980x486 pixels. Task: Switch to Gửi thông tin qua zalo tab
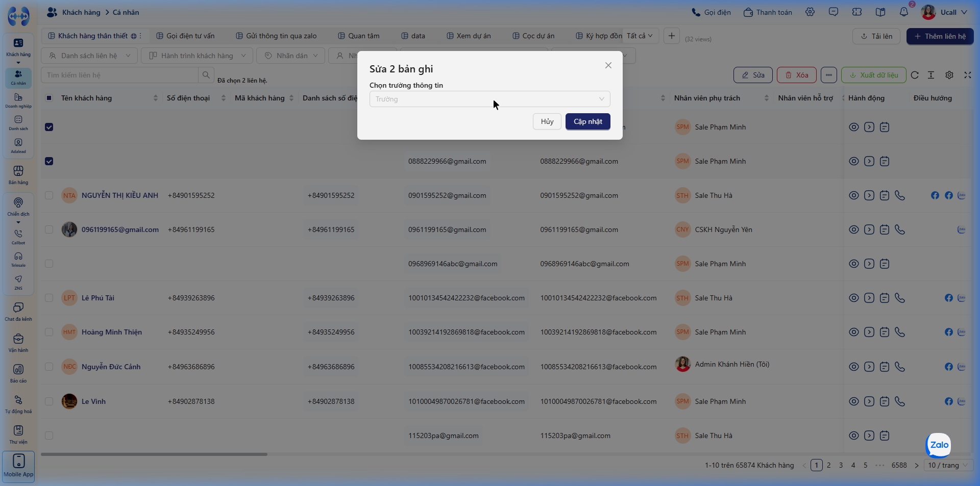tap(277, 36)
